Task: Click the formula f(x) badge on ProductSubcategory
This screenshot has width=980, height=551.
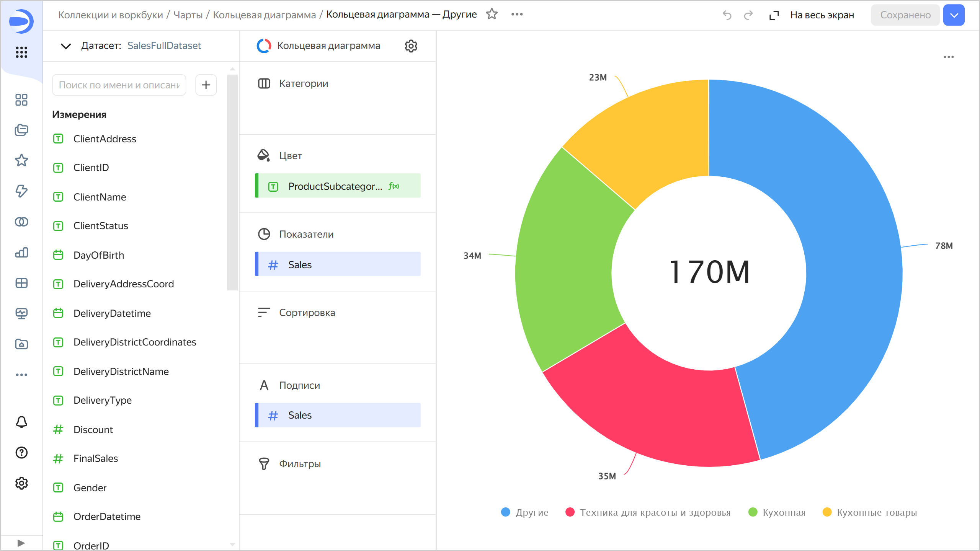Action: click(x=394, y=186)
